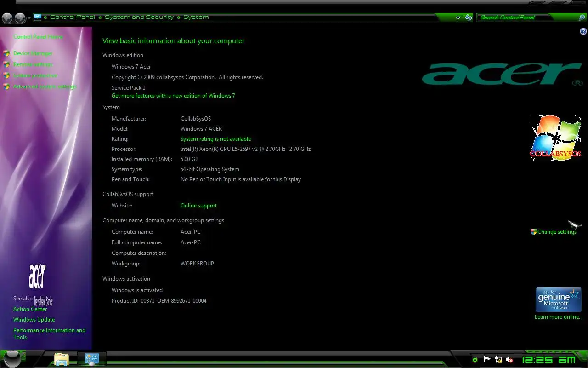
Task: Go back with the Back arrow button
Action: click(x=7, y=18)
